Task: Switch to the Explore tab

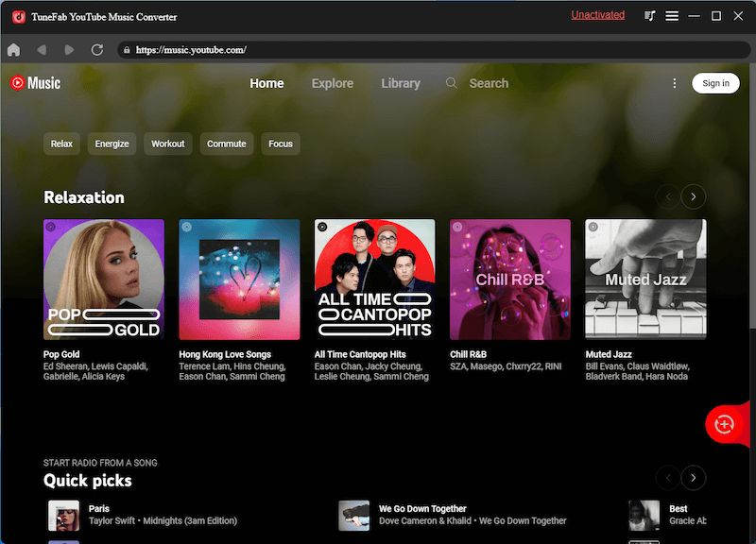Action: (x=333, y=83)
